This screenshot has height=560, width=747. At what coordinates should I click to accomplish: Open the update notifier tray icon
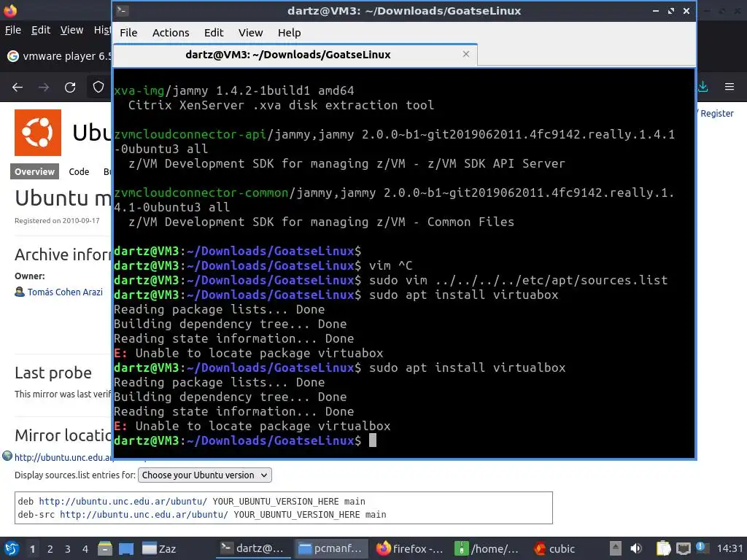[702, 548]
